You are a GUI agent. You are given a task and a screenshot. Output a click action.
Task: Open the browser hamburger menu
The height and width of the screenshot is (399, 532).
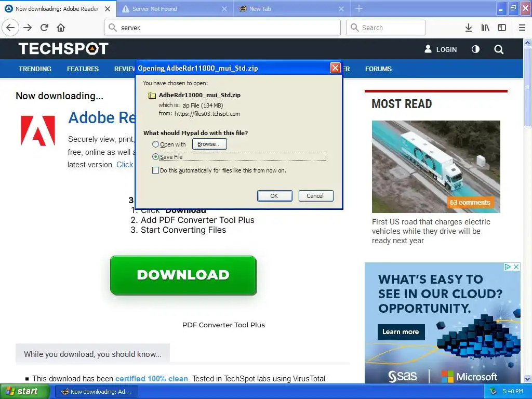point(522,28)
